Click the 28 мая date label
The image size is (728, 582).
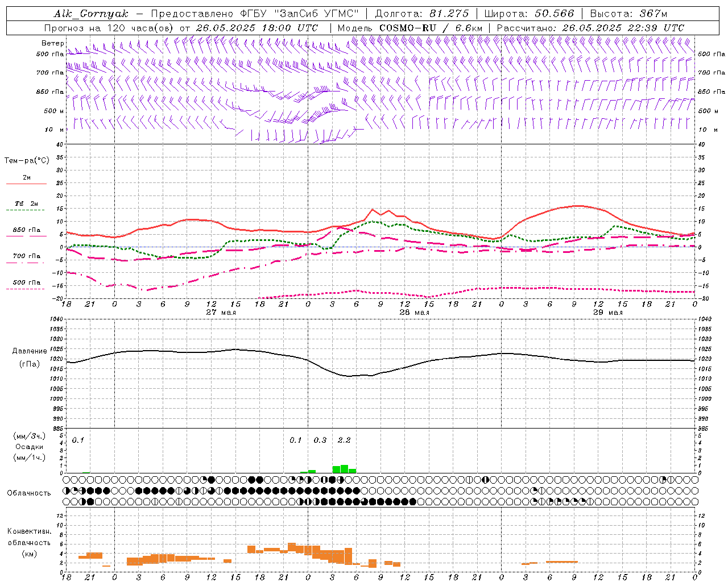pyautogui.click(x=414, y=313)
